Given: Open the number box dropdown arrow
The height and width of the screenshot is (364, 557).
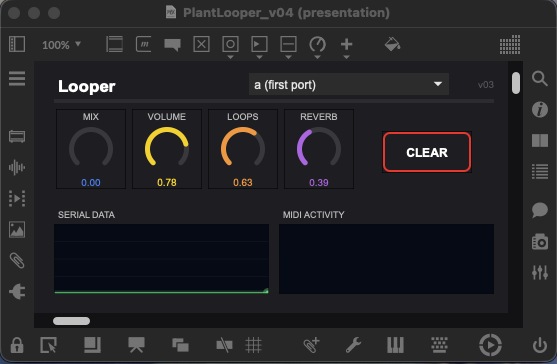Looking at the screenshot, I should [259, 57].
